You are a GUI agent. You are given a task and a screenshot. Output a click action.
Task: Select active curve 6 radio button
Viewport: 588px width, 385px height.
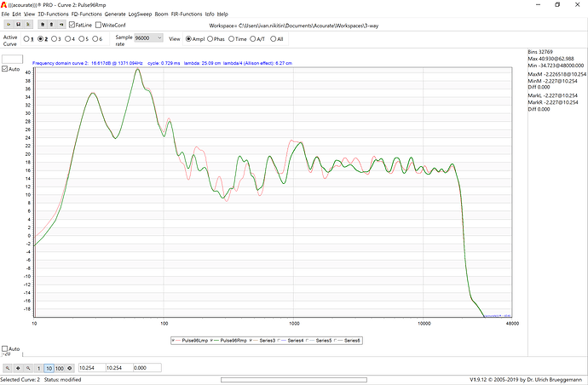(95, 38)
